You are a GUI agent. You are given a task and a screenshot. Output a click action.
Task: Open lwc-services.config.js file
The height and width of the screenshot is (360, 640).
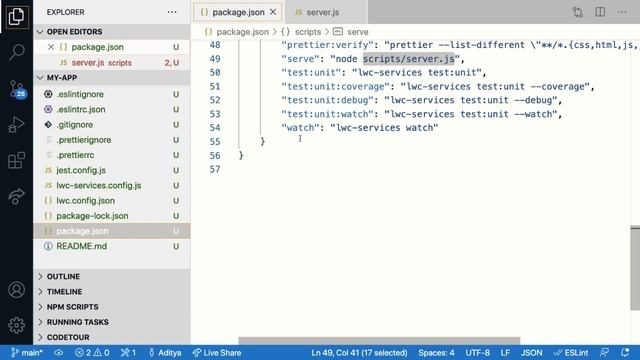coord(112,185)
